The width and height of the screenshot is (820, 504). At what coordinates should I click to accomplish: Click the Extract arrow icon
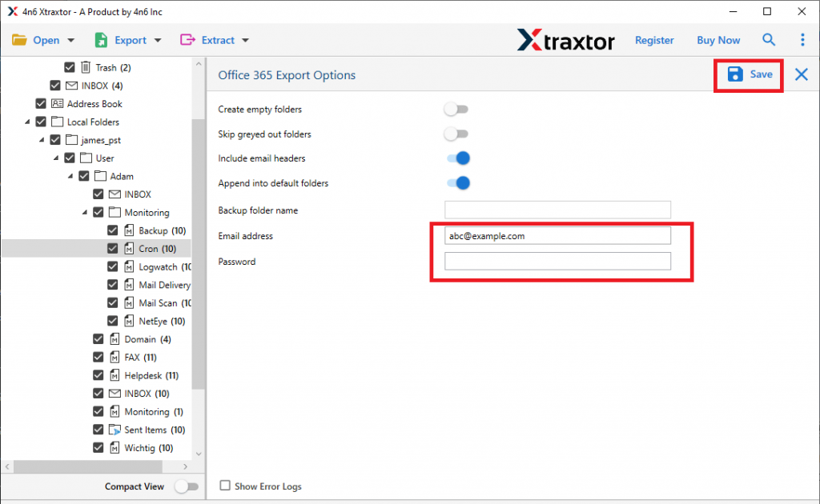coord(187,40)
